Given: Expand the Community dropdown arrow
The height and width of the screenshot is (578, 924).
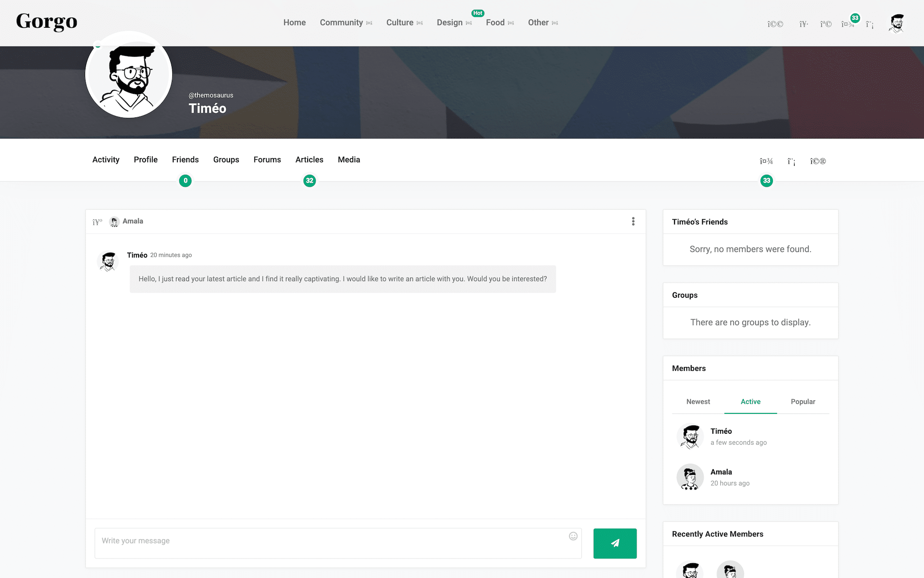Looking at the screenshot, I should click(369, 23).
